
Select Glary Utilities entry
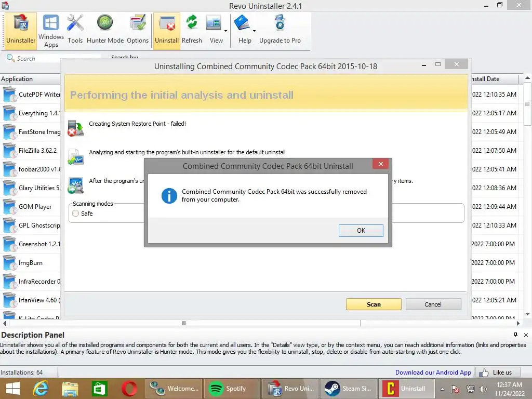[31, 188]
